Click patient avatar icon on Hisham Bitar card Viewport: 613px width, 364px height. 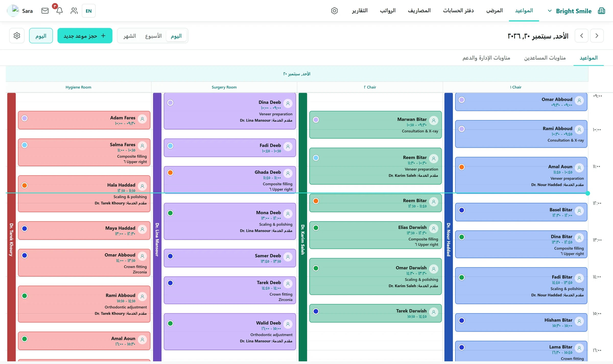579,321
